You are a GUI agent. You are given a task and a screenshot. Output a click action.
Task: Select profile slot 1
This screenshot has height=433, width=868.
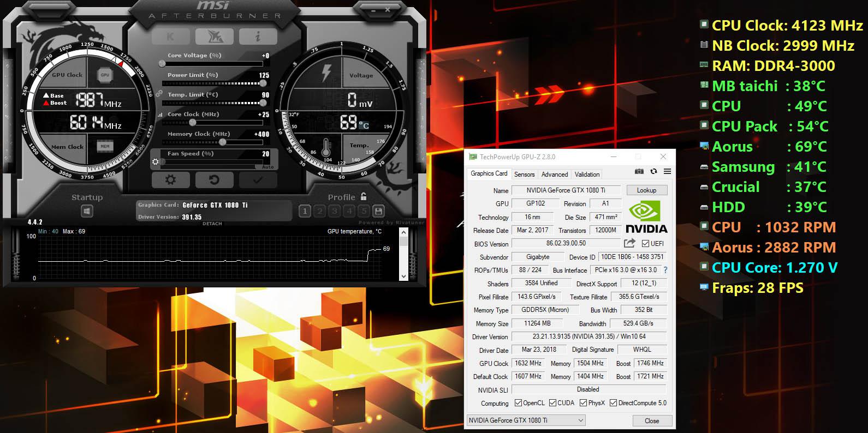(305, 211)
